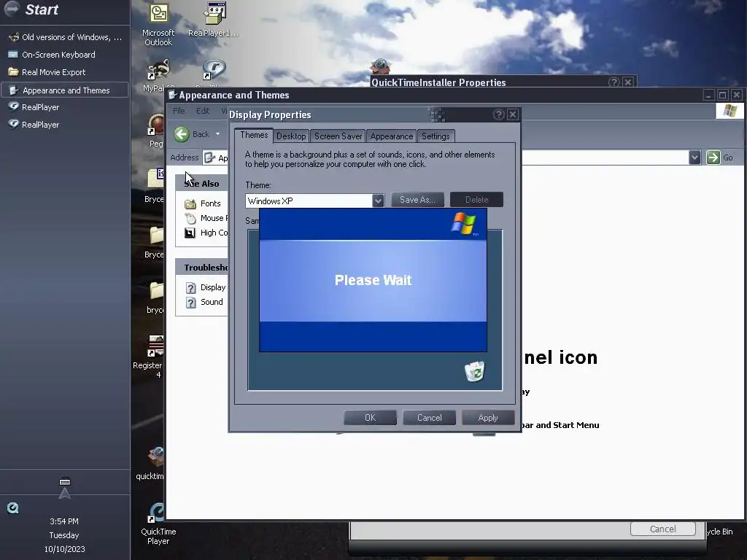Confirm with the OK button
The image size is (747, 560).
[370, 418]
